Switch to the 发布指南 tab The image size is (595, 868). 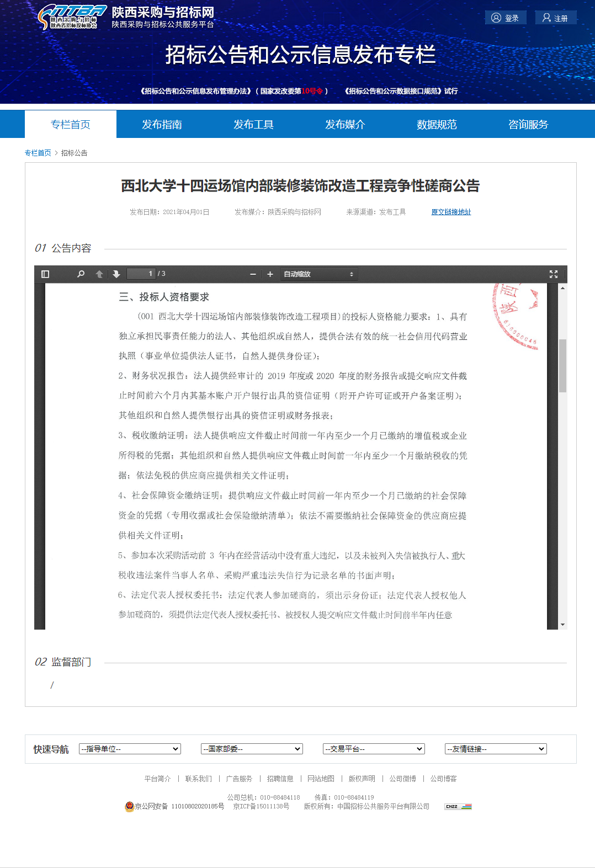coord(162,124)
